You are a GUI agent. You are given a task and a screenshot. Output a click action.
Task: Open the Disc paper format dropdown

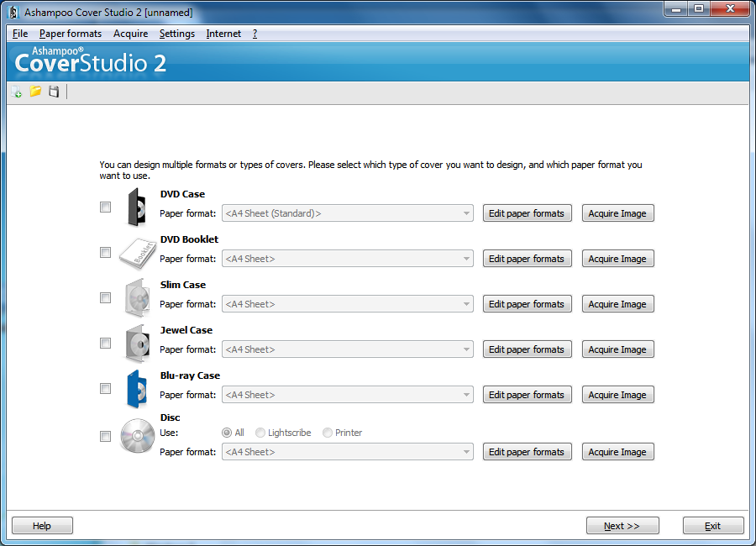[x=348, y=452]
